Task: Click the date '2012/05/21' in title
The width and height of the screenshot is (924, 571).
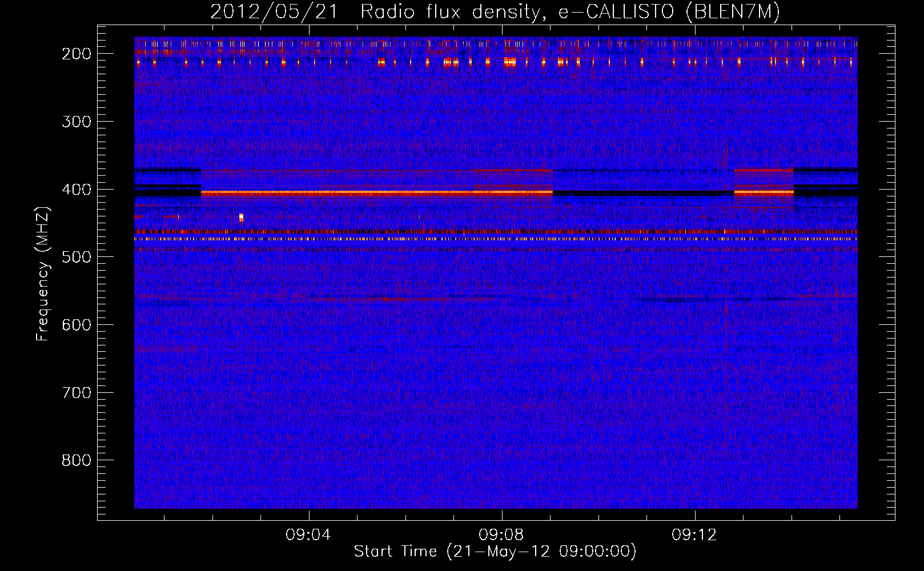Action: click(x=275, y=12)
